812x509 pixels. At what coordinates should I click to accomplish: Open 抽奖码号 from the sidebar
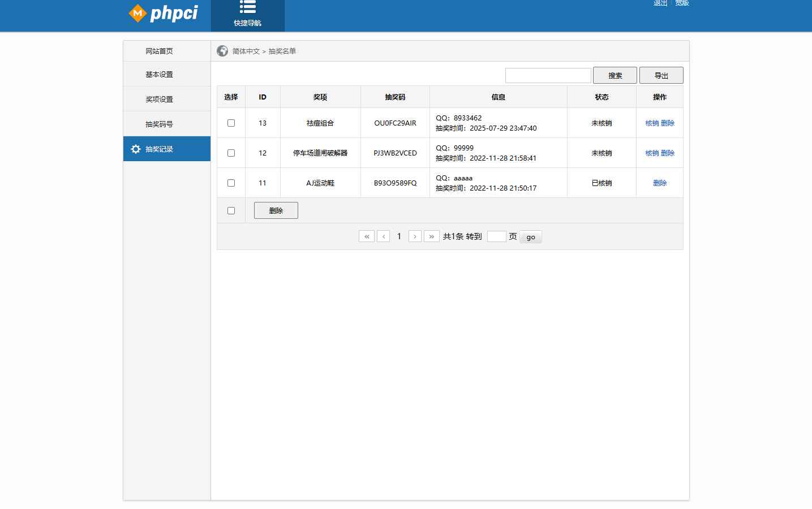click(x=158, y=123)
